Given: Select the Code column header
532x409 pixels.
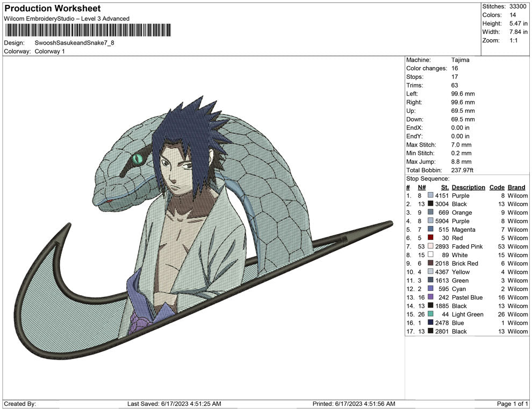Looking at the screenshot, I should click(x=497, y=187).
